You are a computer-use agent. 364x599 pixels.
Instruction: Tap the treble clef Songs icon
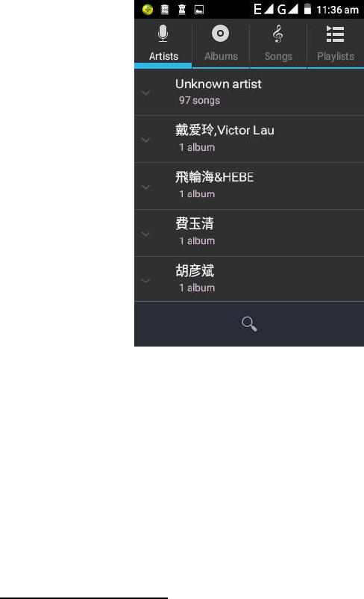(277, 34)
